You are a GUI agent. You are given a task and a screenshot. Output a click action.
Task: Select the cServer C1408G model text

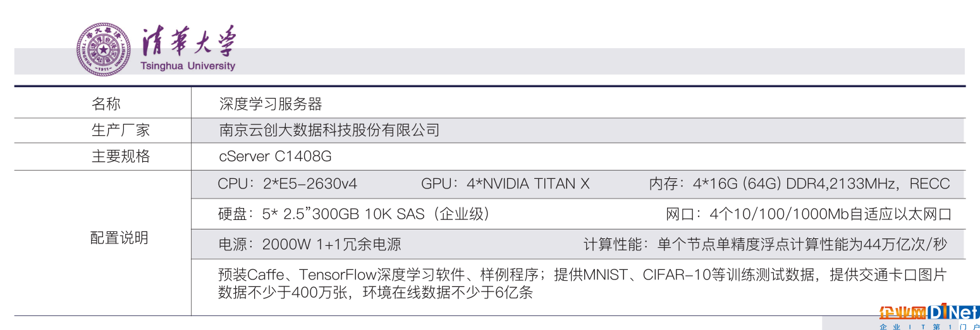coord(275,156)
